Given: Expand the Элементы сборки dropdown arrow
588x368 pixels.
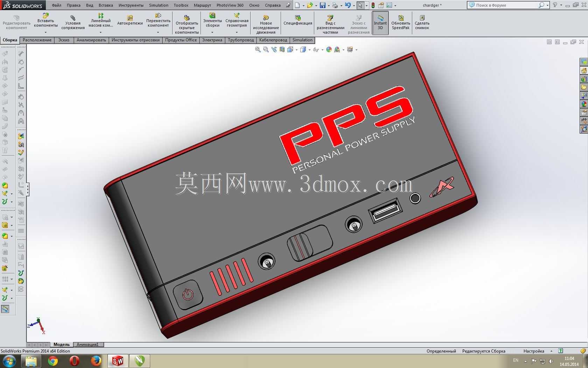Looking at the screenshot, I should coord(212,32).
